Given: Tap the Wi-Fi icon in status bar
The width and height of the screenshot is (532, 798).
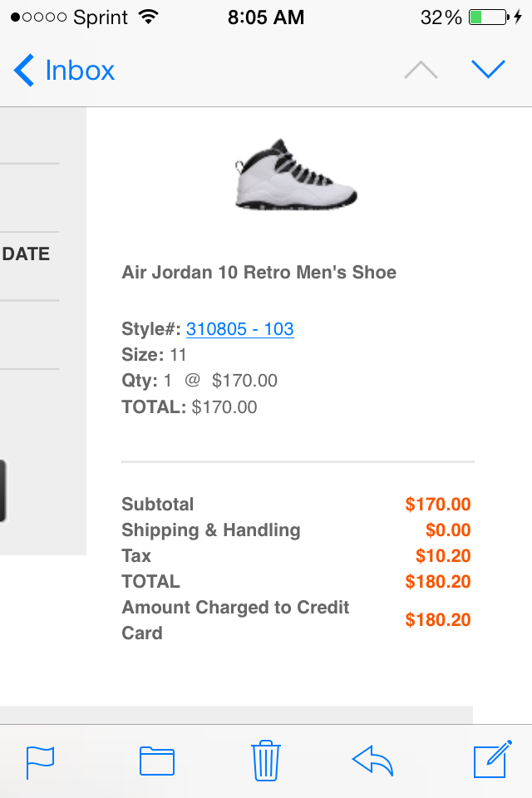Looking at the screenshot, I should click(x=149, y=17).
